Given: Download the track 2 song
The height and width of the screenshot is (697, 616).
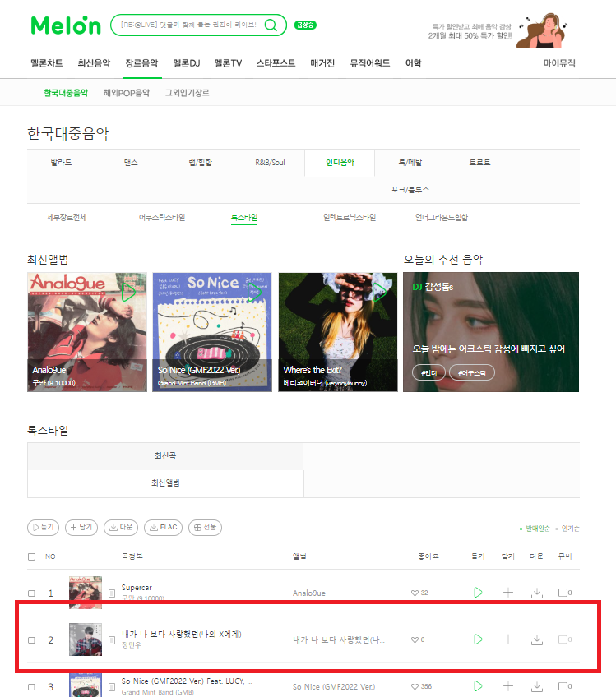Looking at the screenshot, I should coord(537,639).
